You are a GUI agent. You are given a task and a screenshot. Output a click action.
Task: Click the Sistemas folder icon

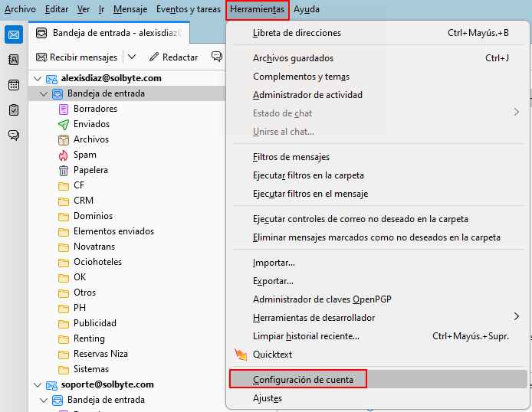(x=64, y=370)
